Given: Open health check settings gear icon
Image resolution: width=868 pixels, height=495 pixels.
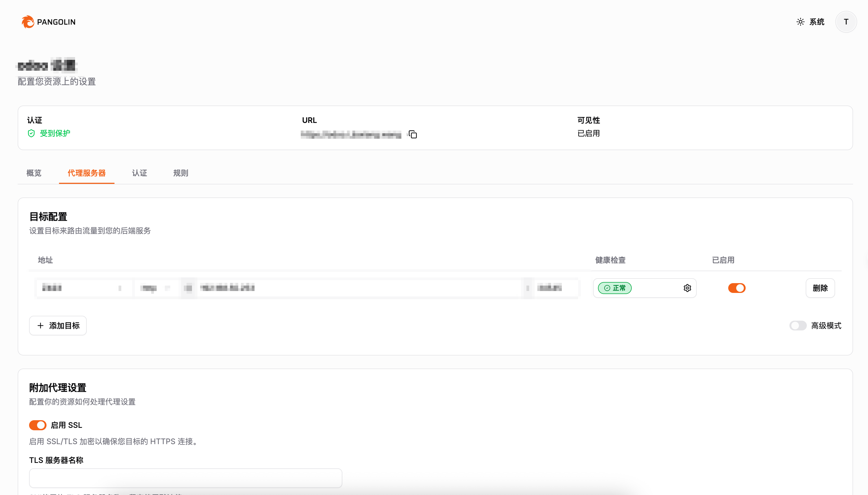Looking at the screenshot, I should 687,288.
